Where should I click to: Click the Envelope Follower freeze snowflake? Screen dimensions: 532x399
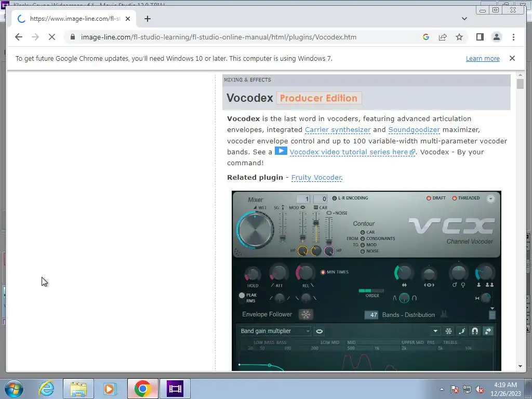pos(305,314)
